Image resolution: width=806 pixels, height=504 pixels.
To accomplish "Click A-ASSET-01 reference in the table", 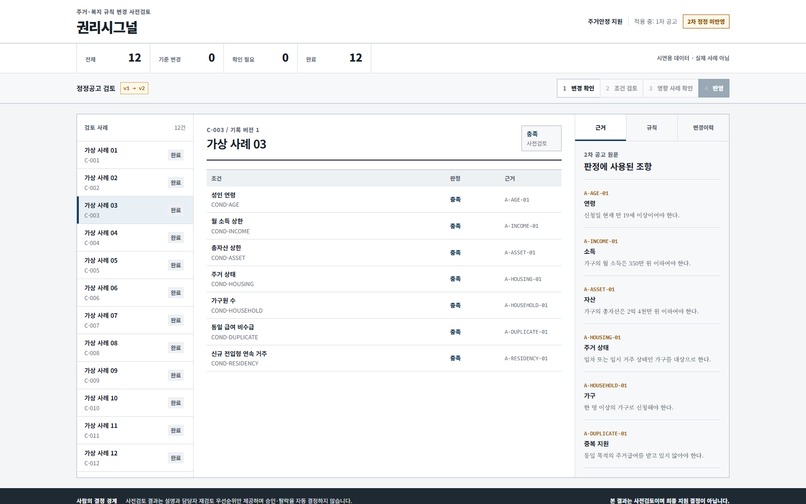I will (x=520, y=253).
